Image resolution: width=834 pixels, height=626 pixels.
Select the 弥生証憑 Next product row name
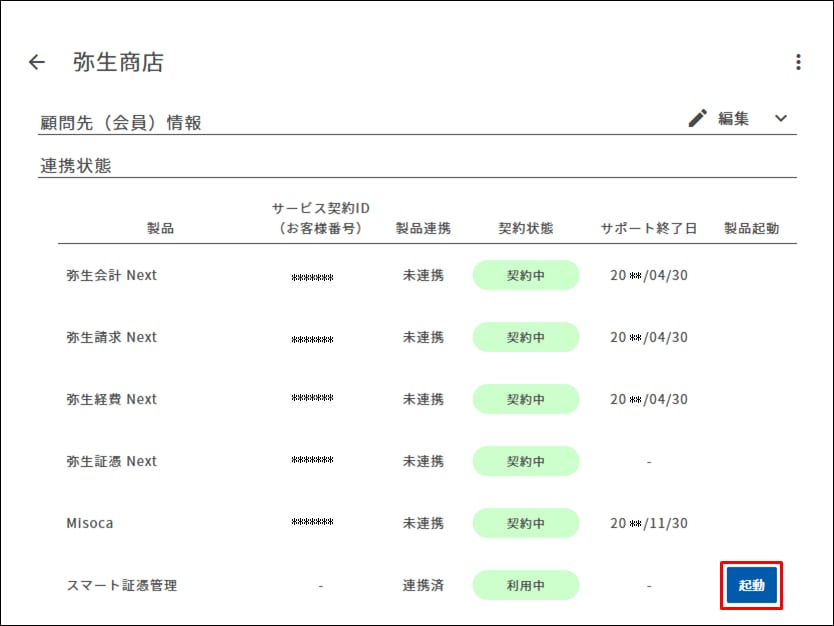(112, 461)
